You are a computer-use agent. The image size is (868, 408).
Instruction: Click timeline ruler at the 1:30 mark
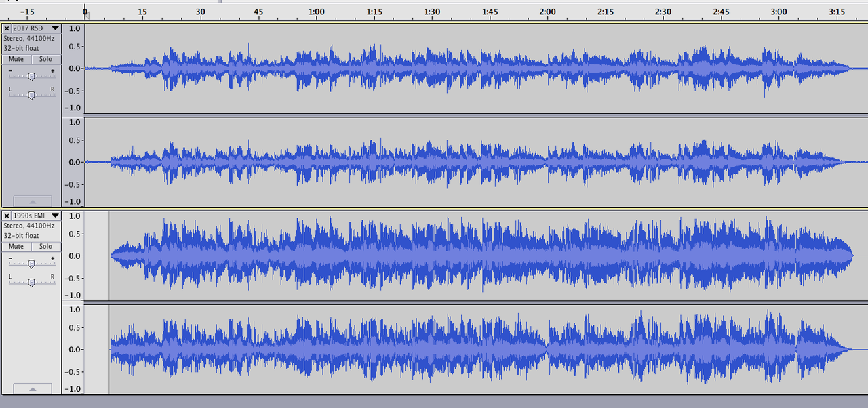coord(432,12)
